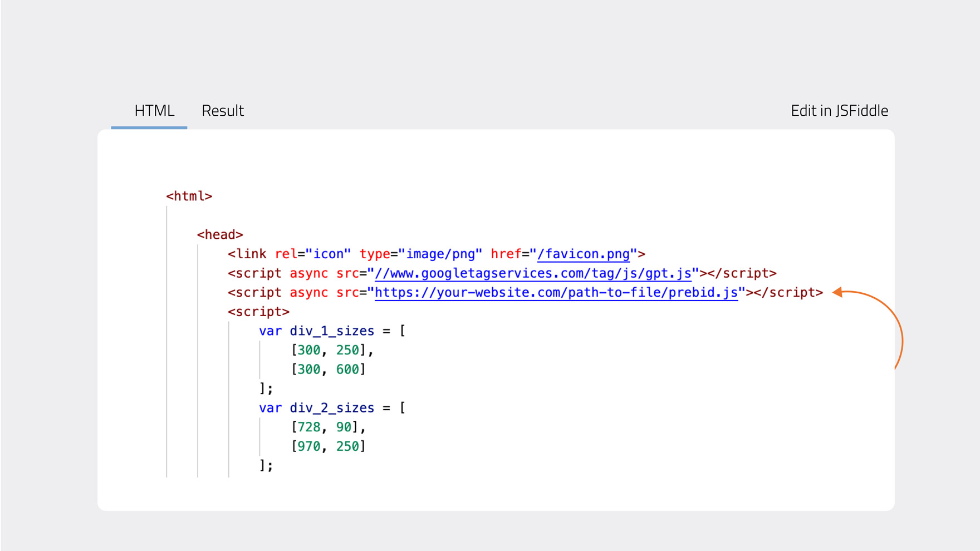980x551 pixels.
Task: Click the Edit in JSFiddle link
Action: pos(839,111)
